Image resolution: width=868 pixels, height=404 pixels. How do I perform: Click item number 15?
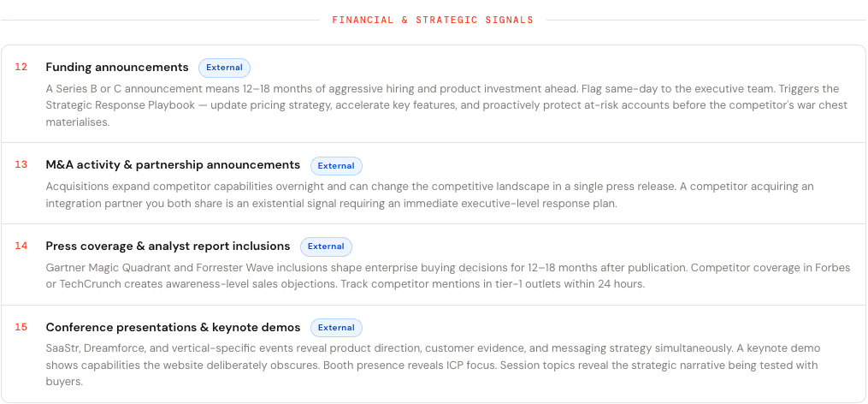pyautogui.click(x=21, y=327)
